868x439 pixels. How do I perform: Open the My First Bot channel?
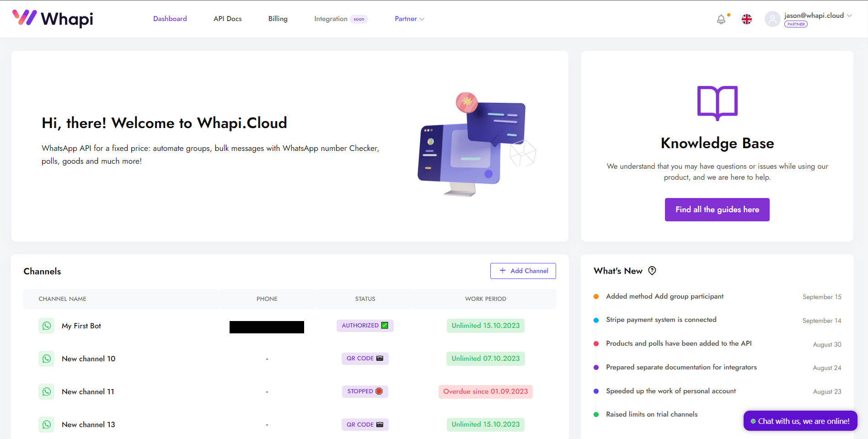click(81, 326)
